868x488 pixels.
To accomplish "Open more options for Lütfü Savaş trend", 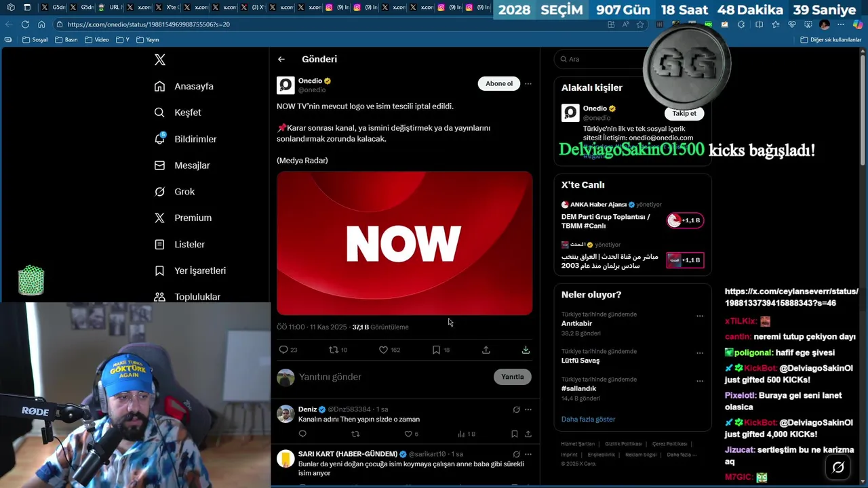I will [700, 353].
